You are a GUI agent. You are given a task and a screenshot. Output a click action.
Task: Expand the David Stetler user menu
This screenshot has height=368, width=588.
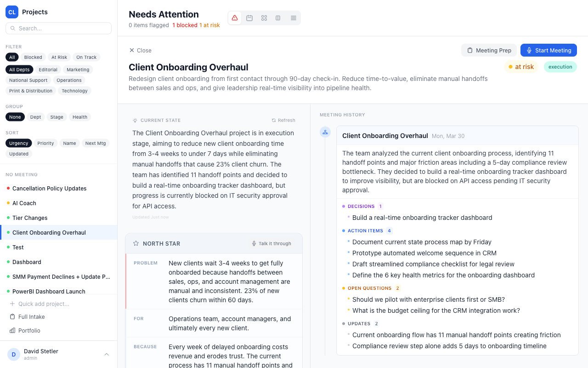(x=107, y=354)
